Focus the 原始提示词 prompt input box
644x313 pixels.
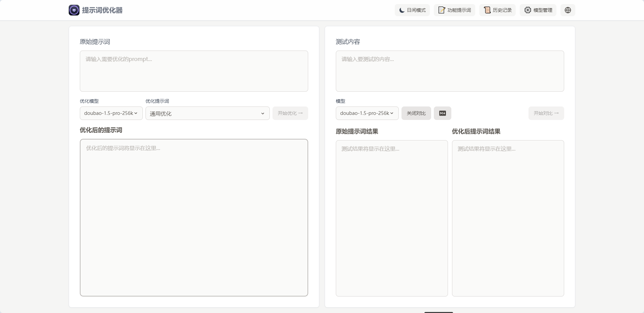click(x=194, y=71)
